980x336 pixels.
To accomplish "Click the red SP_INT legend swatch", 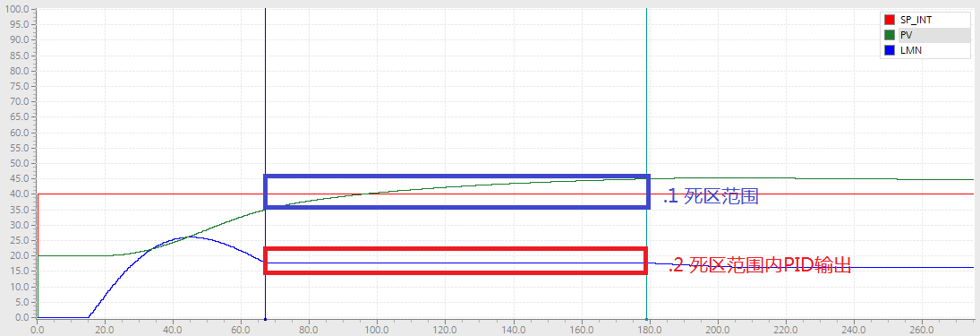I will coord(890,20).
